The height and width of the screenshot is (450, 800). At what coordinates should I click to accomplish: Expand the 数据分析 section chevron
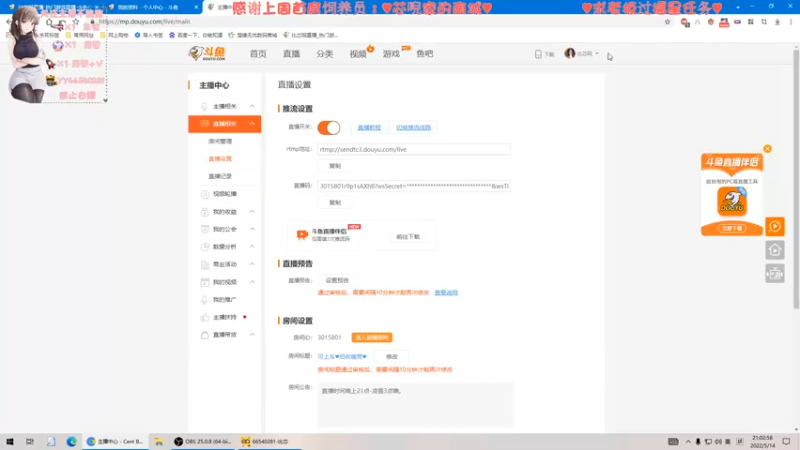click(x=252, y=246)
